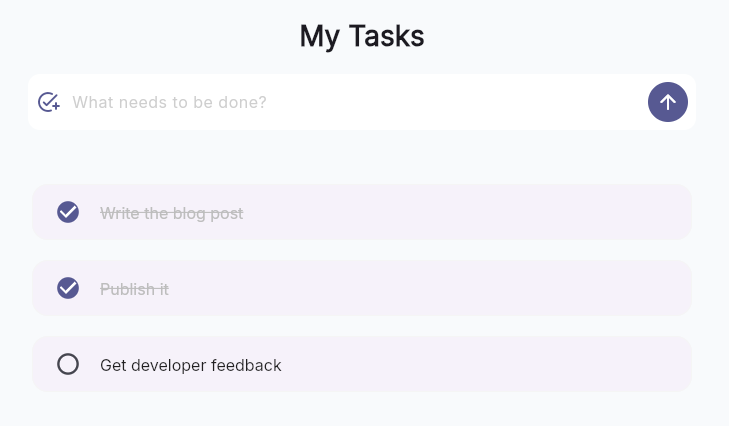Click the 'My Tasks' heading
Screen dimensions: 729x426
(362, 36)
